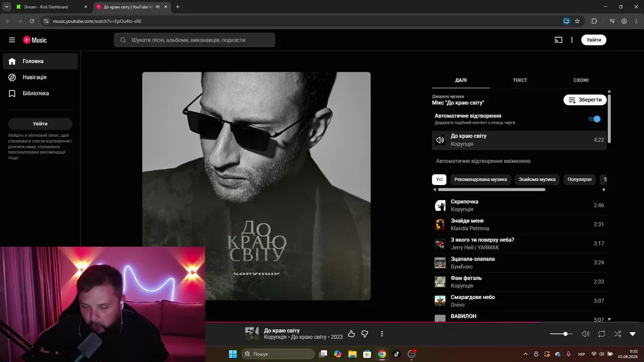Viewport: 644px width, 362px height.
Task: Dislike the song with the thumbs-down icon
Action: 365,334
